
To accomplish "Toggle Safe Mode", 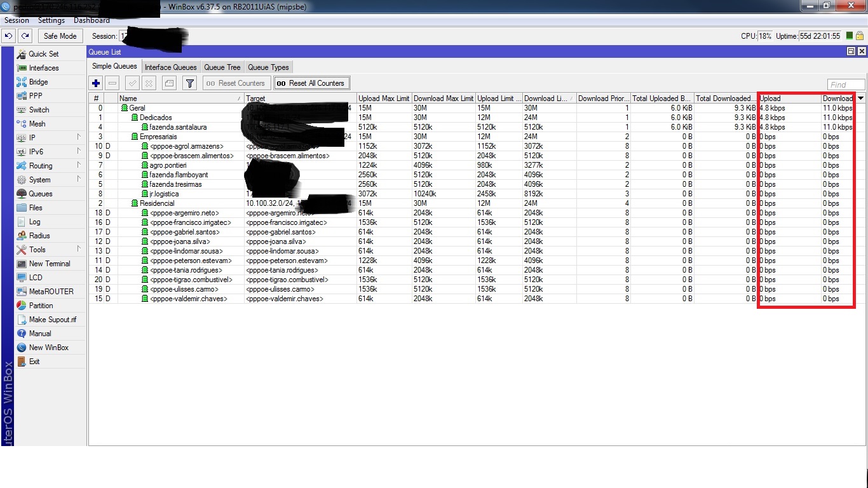I will pyautogui.click(x=60, y=36).
